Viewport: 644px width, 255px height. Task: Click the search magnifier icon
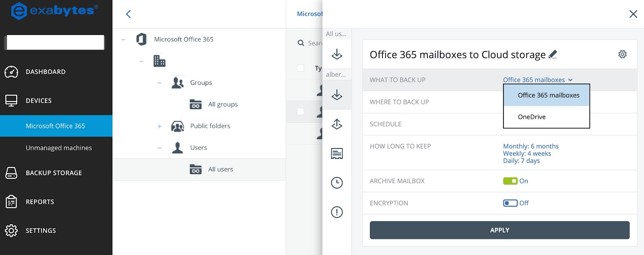pos(301,43)
